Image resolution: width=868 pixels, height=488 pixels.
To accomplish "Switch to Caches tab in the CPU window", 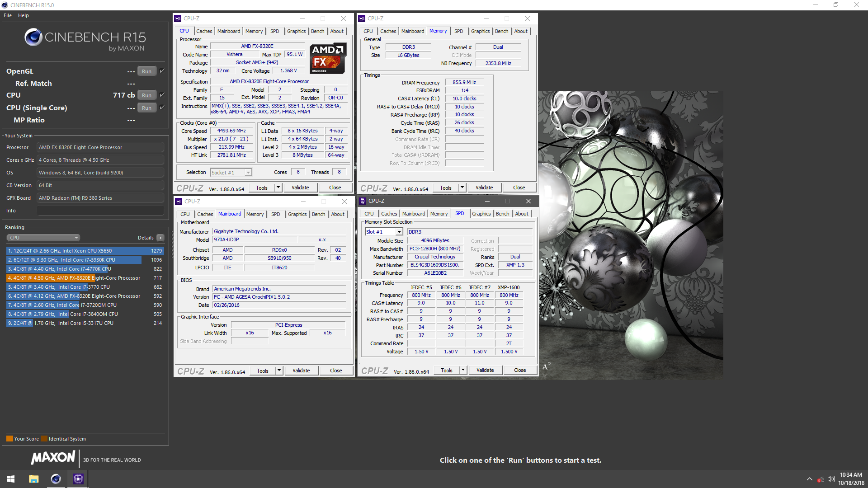I will (x=204, y=31).
